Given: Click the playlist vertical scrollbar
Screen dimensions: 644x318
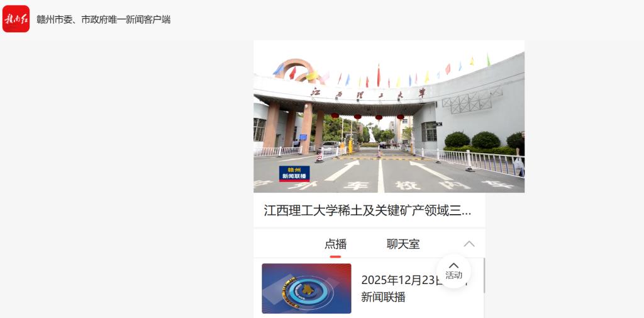Looking at the screenshot, I should point(484,276).
